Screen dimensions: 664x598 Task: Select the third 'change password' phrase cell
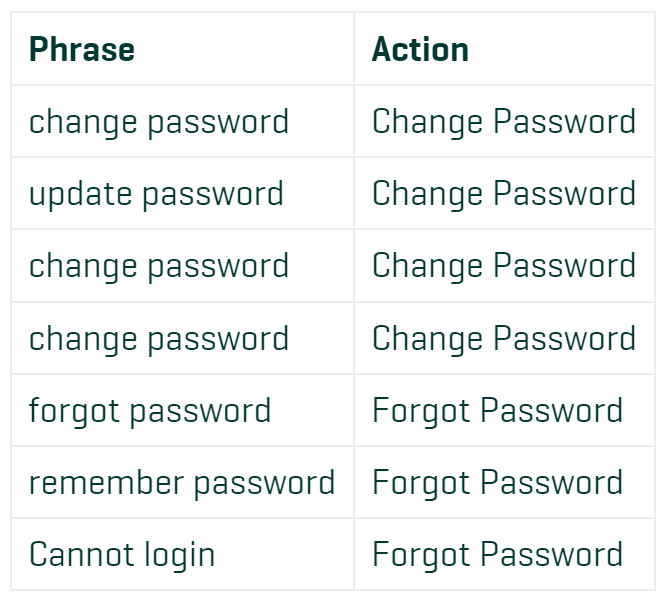(x=182, y=338)
